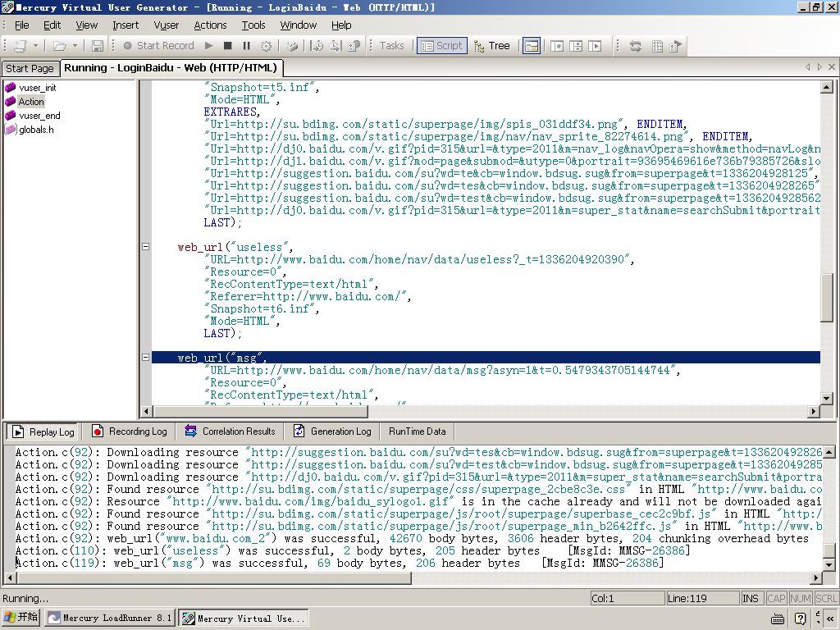
Task: Open the View menu
Action: [x=86, y=25]
